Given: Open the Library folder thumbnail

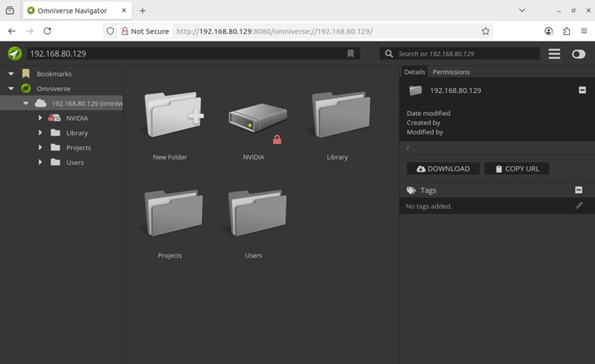Looking at the screenshot, I should point(340,114).
